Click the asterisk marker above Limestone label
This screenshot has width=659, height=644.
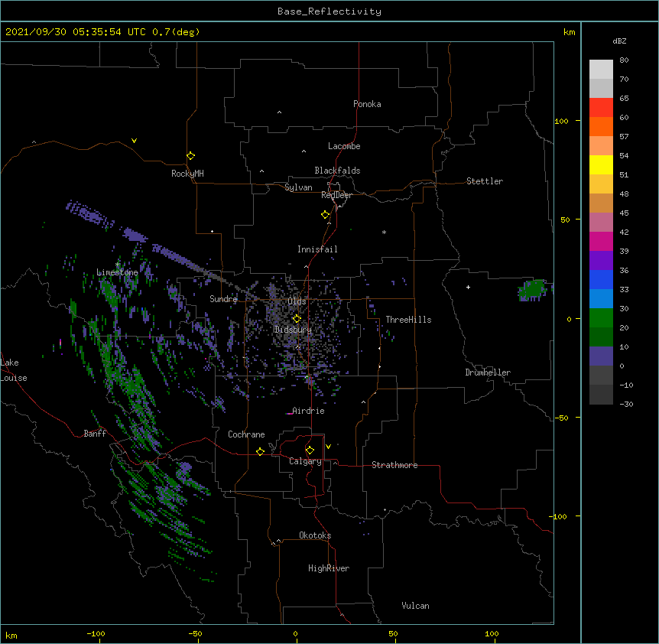click(118, 265)
